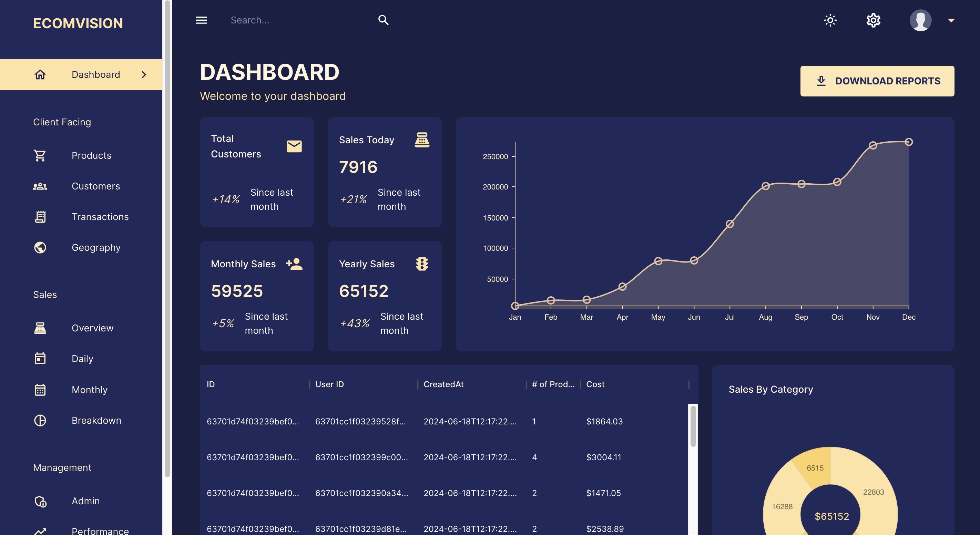Click the 16288 donut chart segment
The image size is (980, 535).
point(782,506)
